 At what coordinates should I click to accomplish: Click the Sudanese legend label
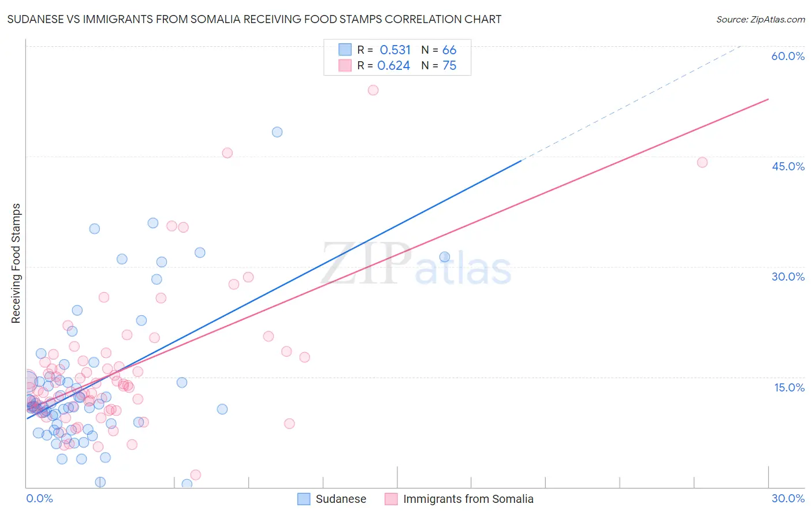pos(341,499)
